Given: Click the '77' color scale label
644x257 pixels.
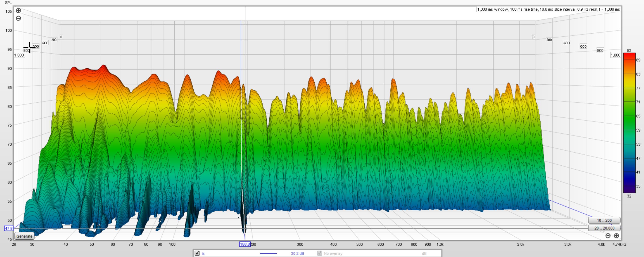Looking at the screenshot, I should tap(638, 88).
